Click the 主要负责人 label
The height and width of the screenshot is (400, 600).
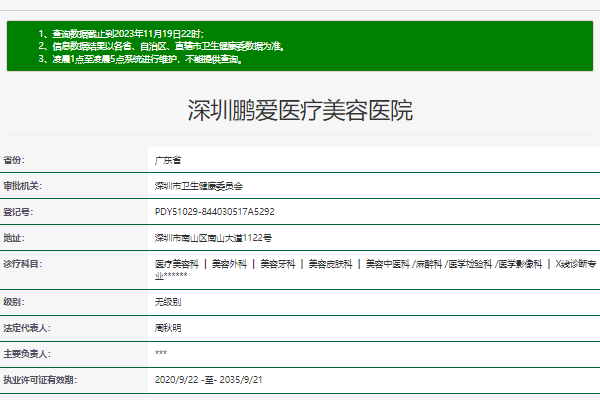tap(27, 354)
